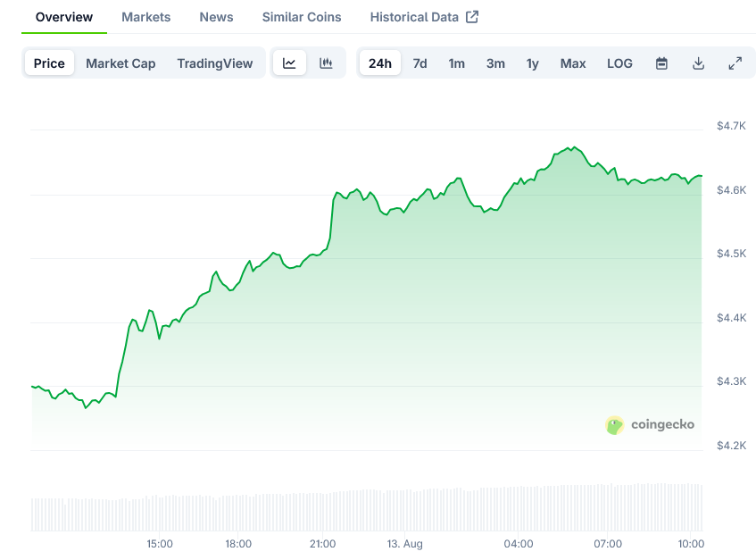Expand chart to fullscreen

pyautogui.click(x=735, y=63)
